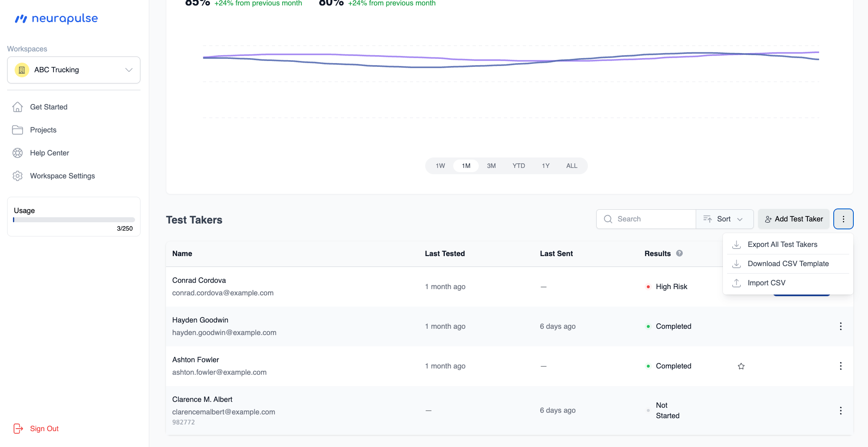Toggle the star on Ashton Fowler's row
This screenshot has height=447, width=868.
pos(741,366)
